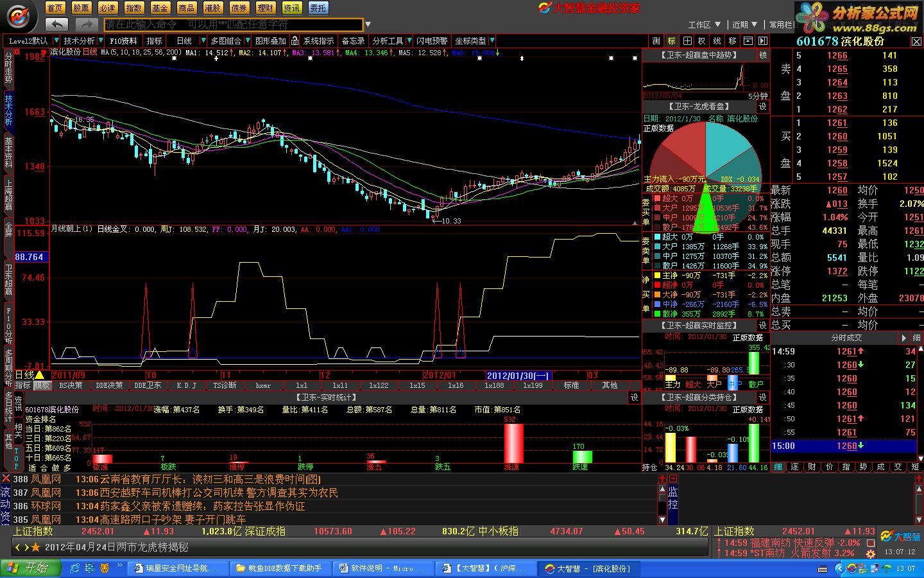Open the 港股 Hong Kong stocks menu
Image resolution: width=924 pixels, height=578 pixels.
[x=213, y=8]
